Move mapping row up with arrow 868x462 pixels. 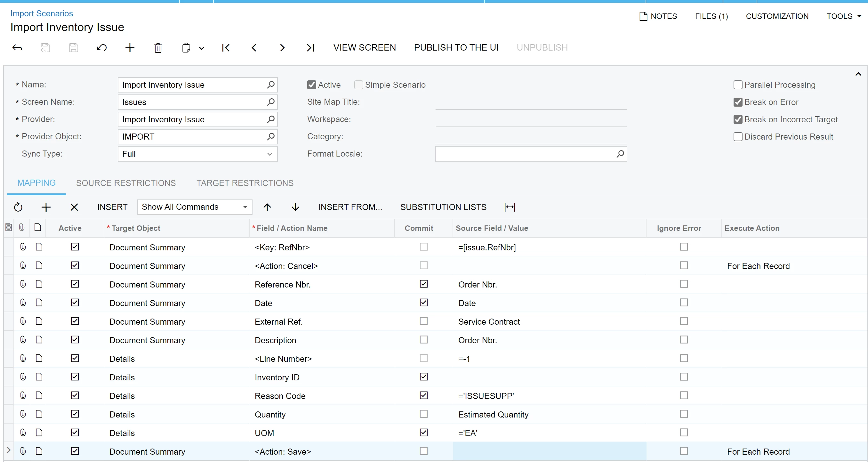267,207
